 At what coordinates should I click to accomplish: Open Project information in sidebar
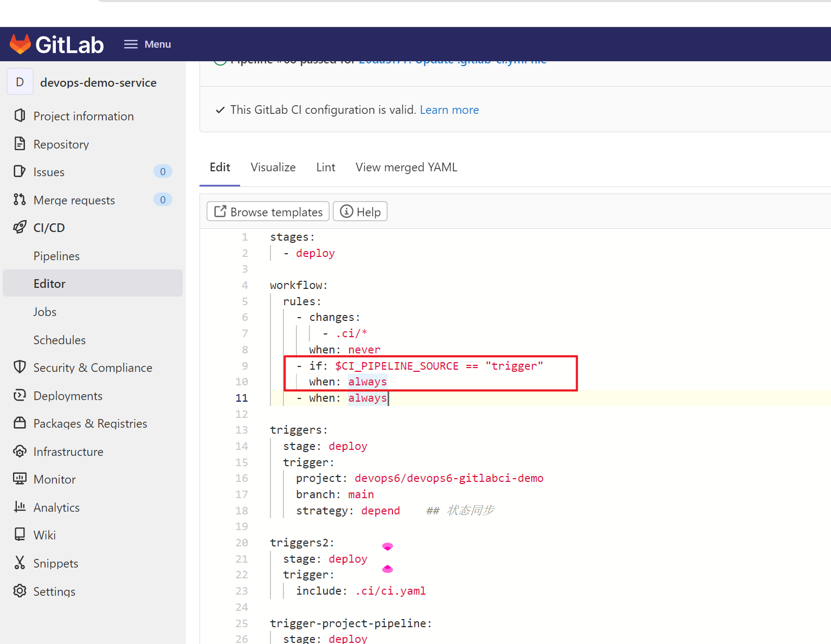tap(83, 116)
